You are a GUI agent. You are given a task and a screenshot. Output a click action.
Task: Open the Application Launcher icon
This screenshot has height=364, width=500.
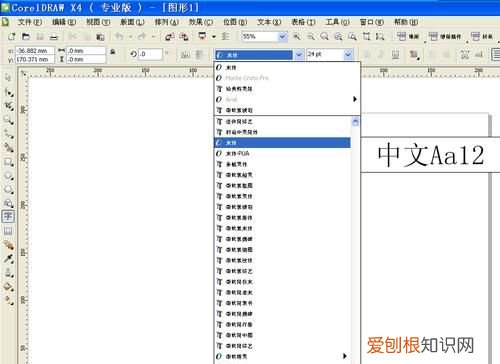(202, 36)
